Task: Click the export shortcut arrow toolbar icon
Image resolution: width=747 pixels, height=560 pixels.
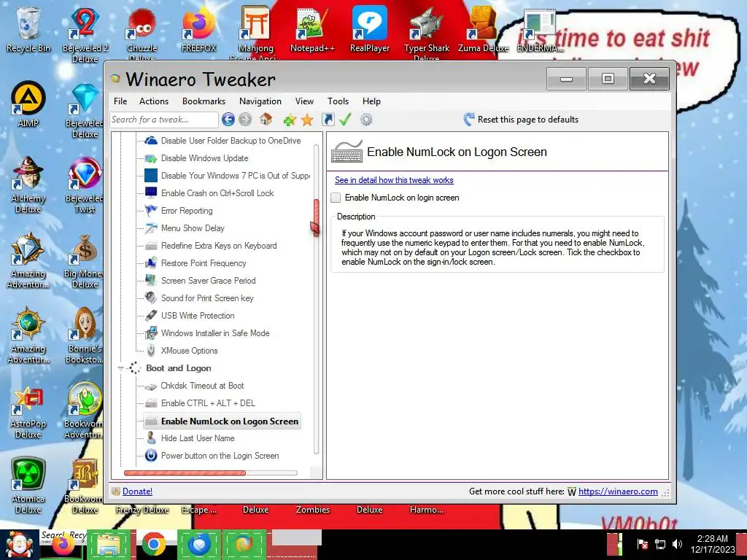Action: coord(328,120)
